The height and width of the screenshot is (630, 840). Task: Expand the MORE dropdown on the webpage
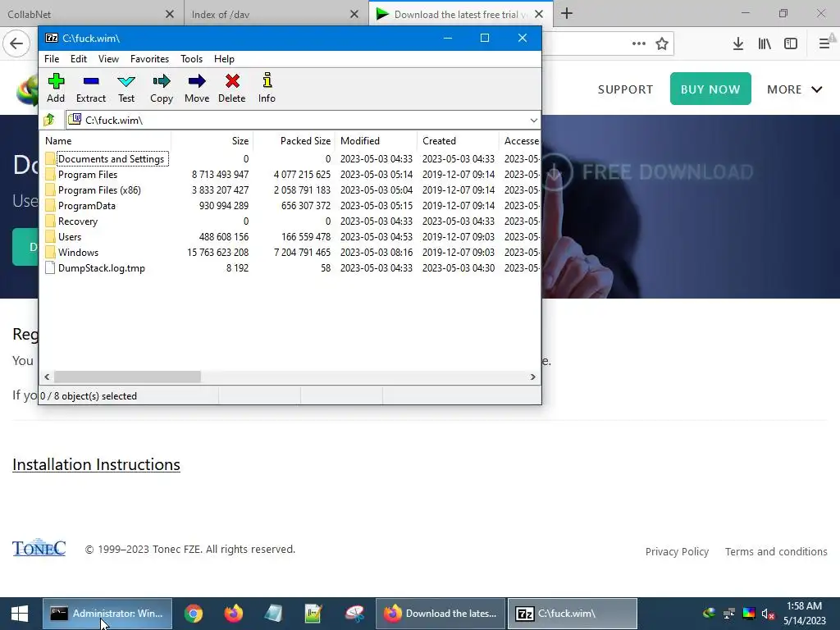[x=794, y=89]
